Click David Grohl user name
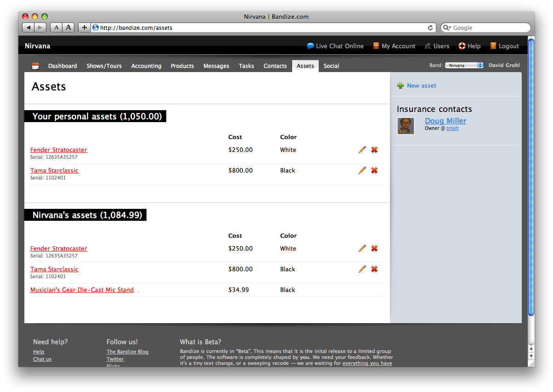This screenshot has width=553, height=392. click(x=504, y=65)
